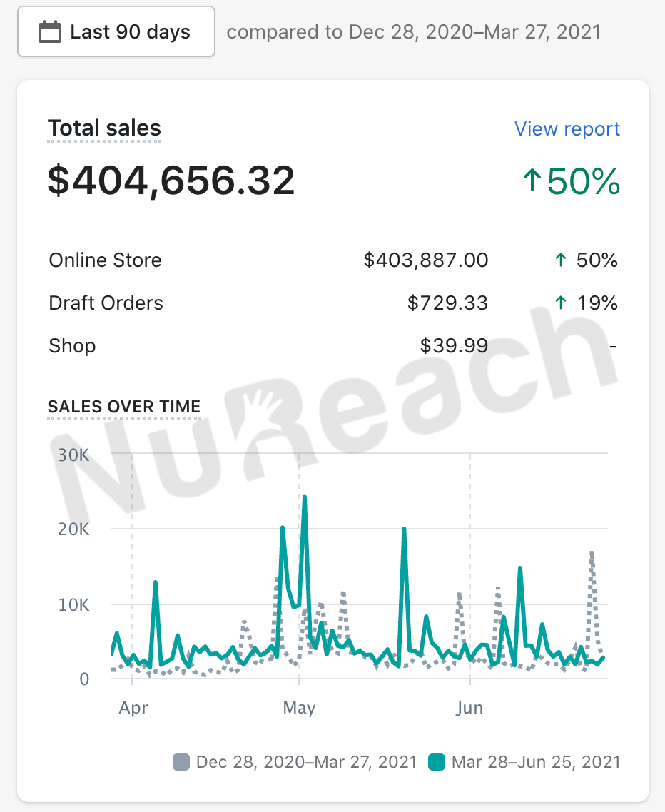Select the Draft Orders sales row label
The width and height of the screenshot is (665, 812).
pos(106,303)
